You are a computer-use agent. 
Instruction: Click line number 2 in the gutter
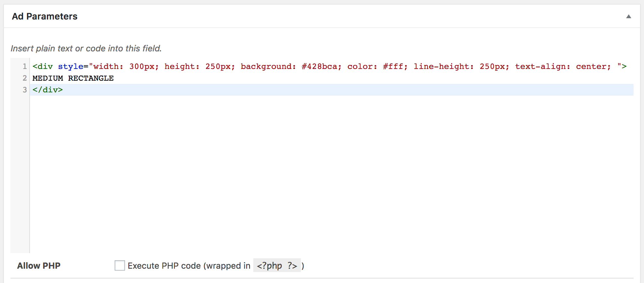25,78
